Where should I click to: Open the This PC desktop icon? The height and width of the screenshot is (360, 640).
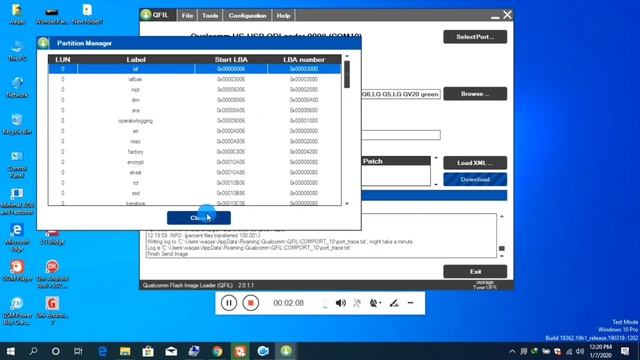click(x=17, y=51)
